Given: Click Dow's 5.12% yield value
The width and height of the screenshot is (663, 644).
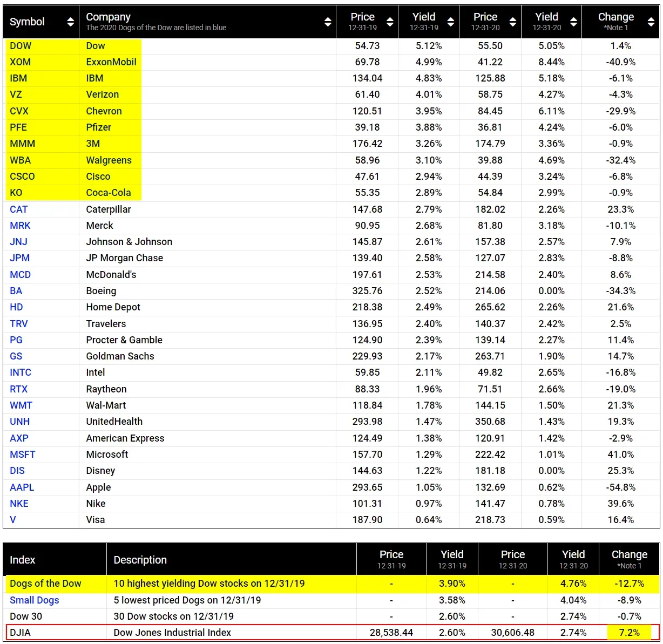Looking at the screenshot, I should coord(429,46).
